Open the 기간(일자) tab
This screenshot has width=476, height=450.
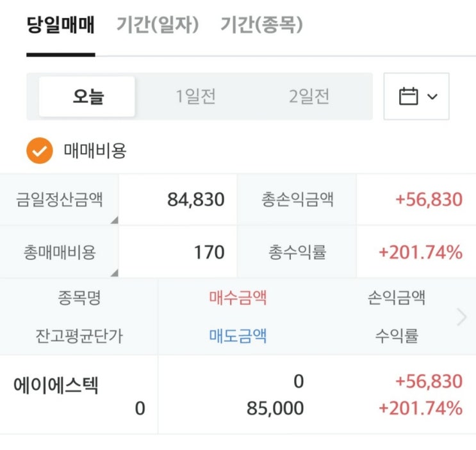click(x=158, y=26)
